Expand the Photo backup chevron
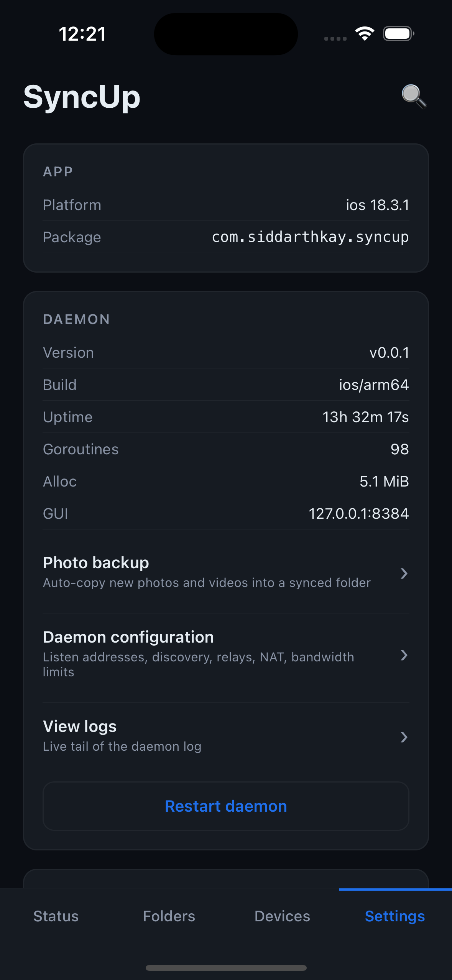Viewport: 452px width, 980px height. [404, 574]
